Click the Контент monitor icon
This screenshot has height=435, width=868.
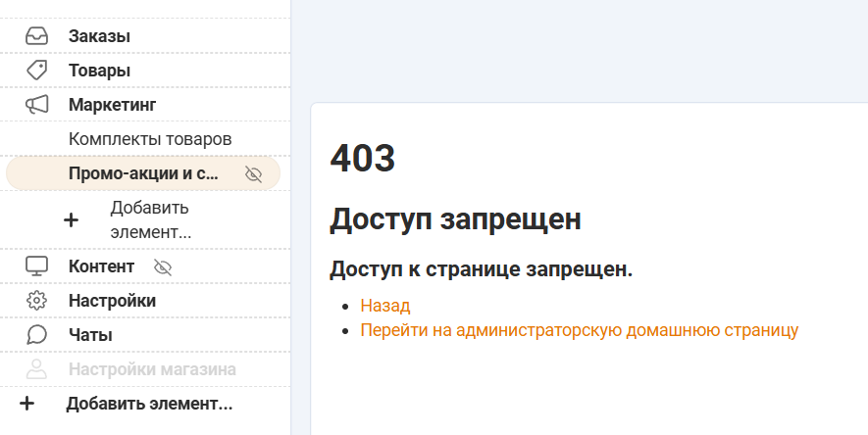pyautogui.click(x=36, y=266)
